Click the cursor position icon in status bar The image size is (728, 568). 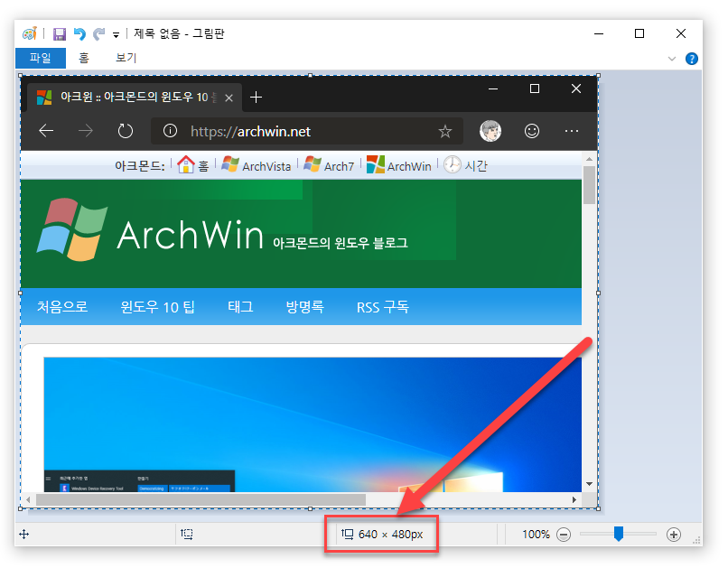tap(24, 534)
